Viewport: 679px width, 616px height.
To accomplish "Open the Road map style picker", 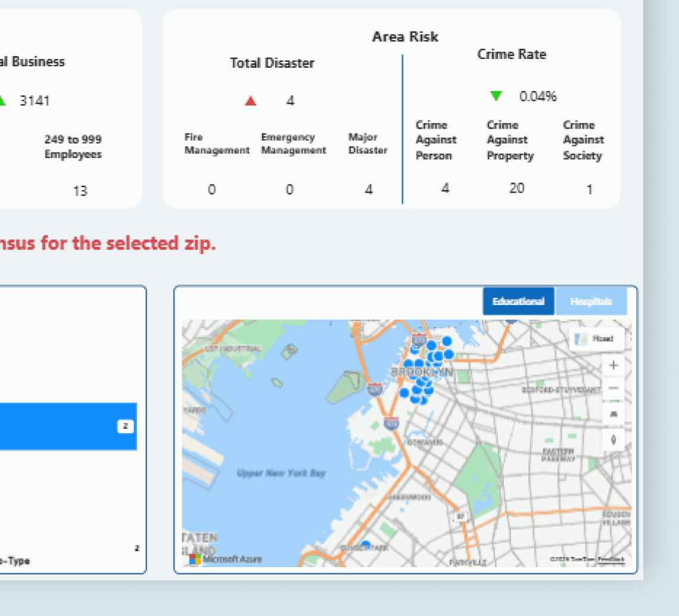I will tap(597, 339).
